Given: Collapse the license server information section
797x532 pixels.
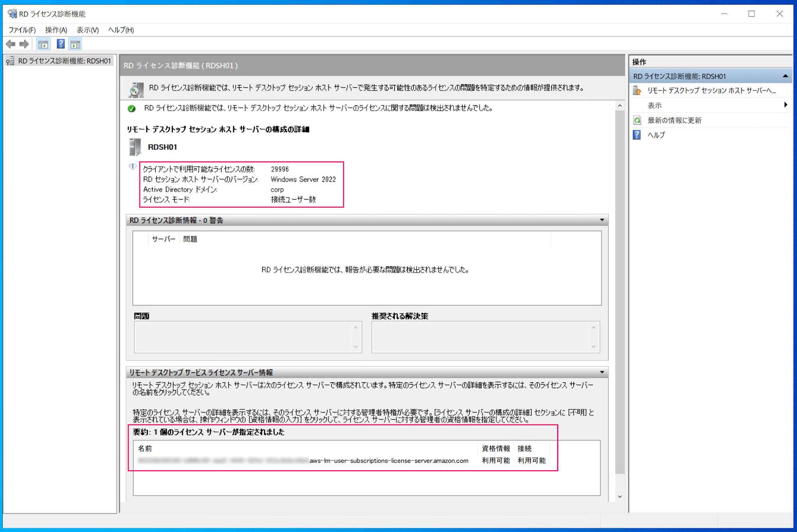Looking at the screenshot, I should (602, 372).
